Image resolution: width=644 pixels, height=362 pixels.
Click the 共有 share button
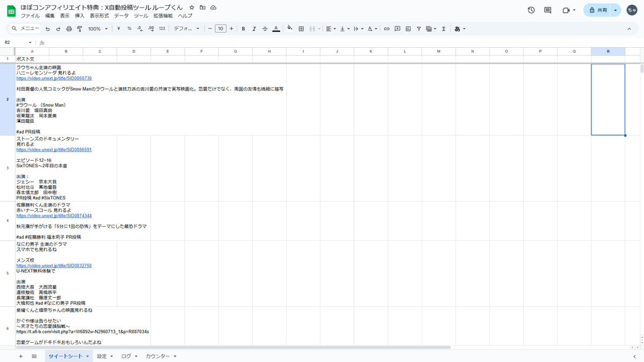tap(597, 10)
